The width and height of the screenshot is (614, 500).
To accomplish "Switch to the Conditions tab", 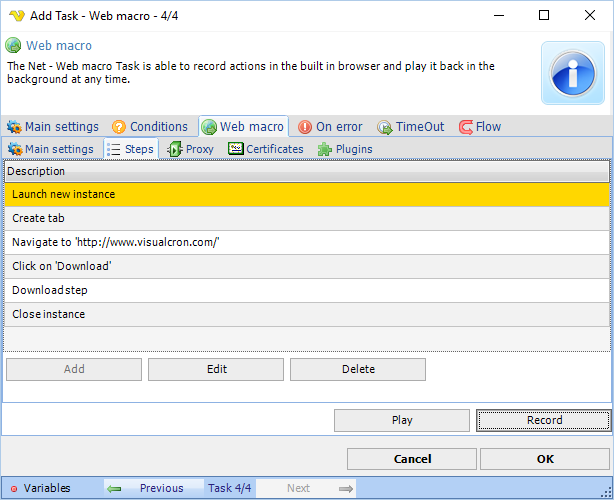I will tap(150, 126).
